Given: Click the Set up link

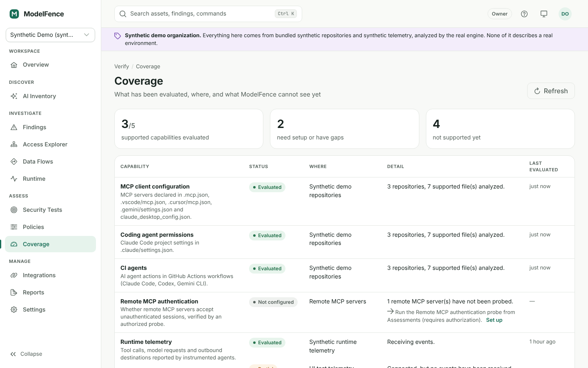Looking at the screenshot, I should coord(494,320).
